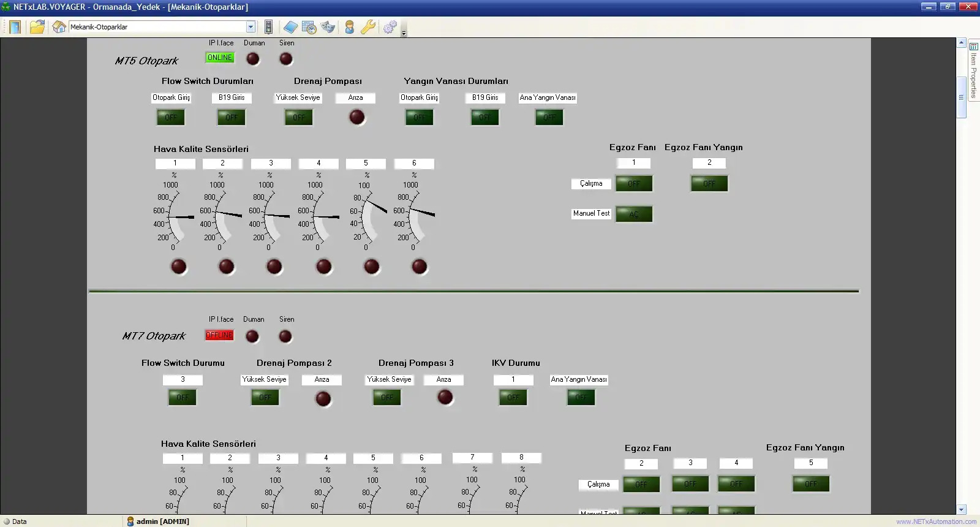
Task: Click the vertical scrollbar down arrow
Action: click(961, 509)
